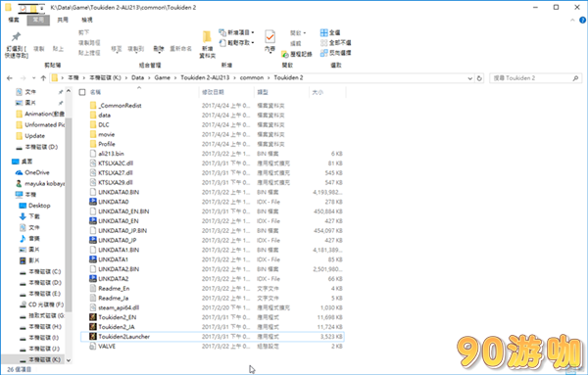Click the Edit (編輯) ribbon button
This screenshot has width=588, height=375.
point(296,43)
